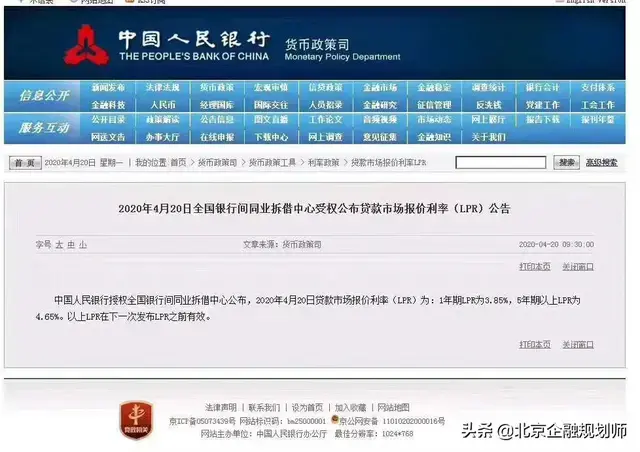The width and height of the screenshot is (640, 452).
Task: Select 信贷政策 in the navigation bar
Action: click(325, 88)
